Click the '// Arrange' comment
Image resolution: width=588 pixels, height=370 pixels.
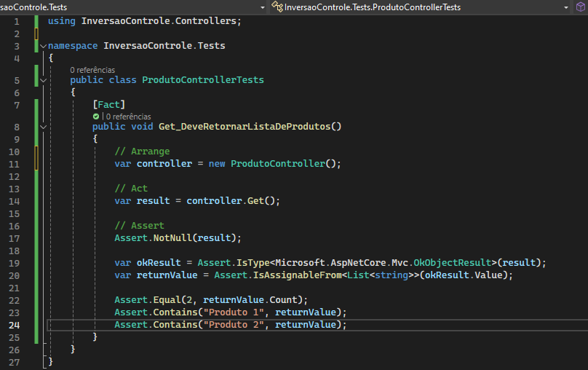coord(142,151)
